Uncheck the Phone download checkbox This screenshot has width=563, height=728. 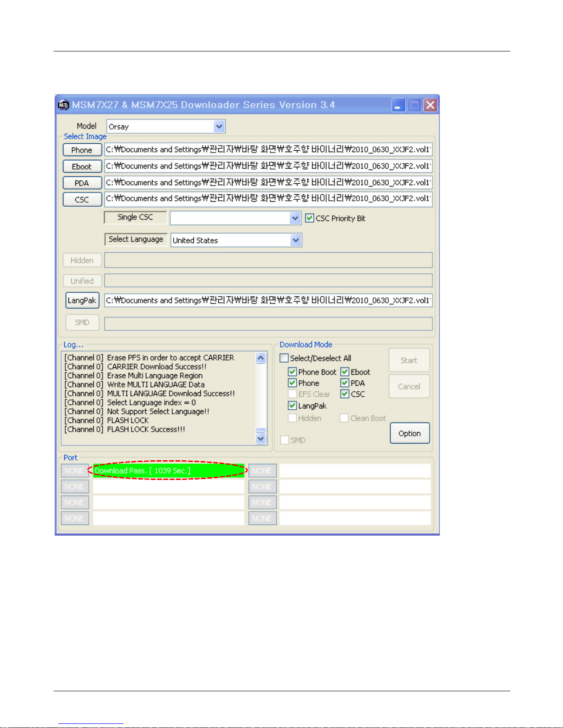292,383
